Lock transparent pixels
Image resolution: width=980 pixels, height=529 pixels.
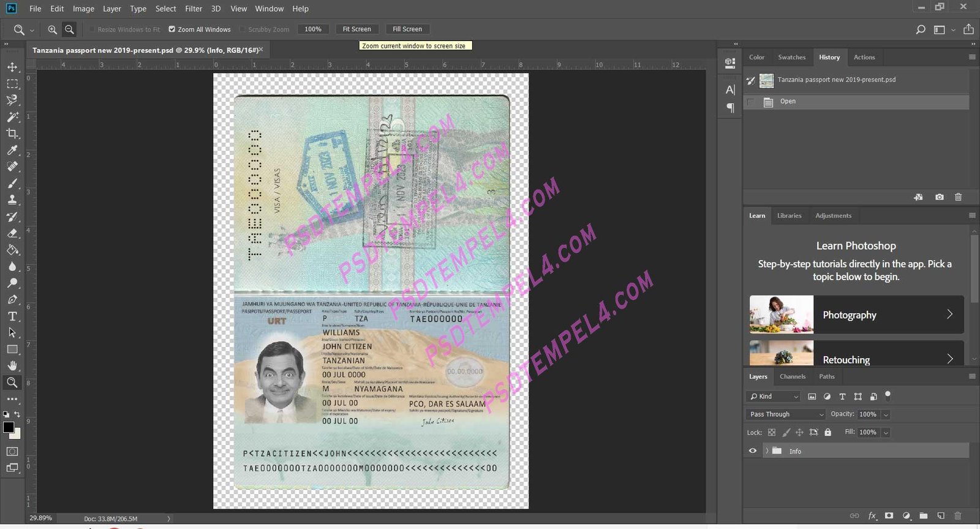pos(772,432)
